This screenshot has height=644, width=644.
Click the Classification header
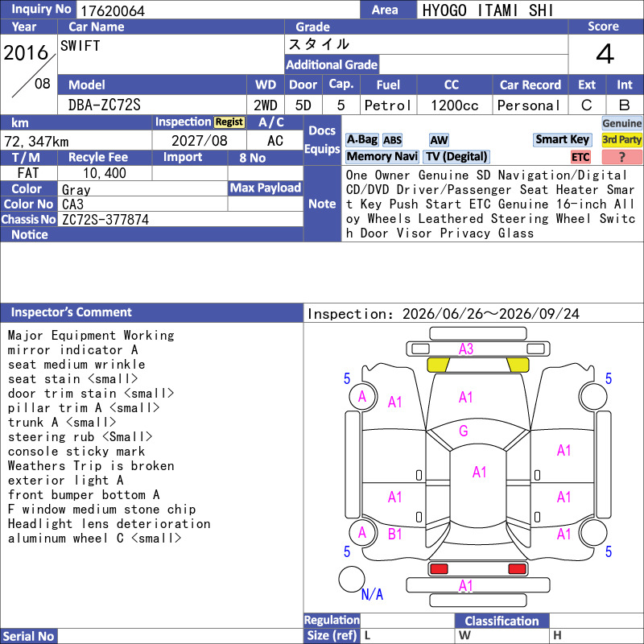coord(502,621)
